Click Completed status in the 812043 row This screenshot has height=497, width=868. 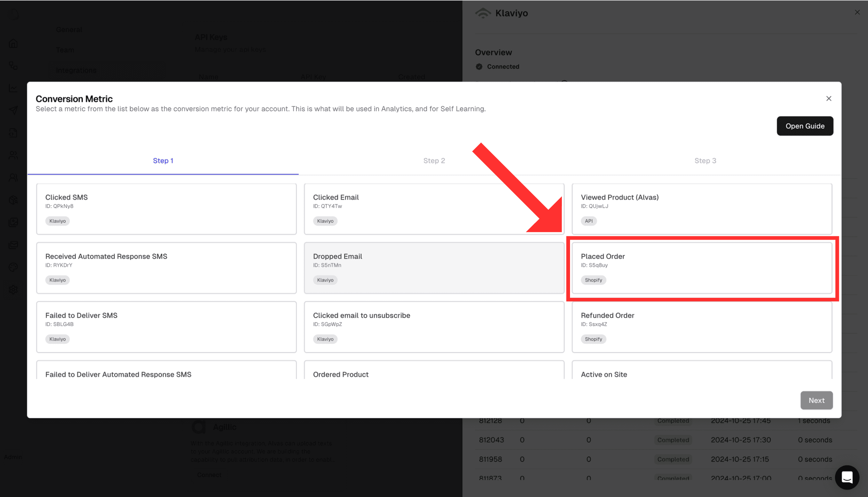click(673, 440)
